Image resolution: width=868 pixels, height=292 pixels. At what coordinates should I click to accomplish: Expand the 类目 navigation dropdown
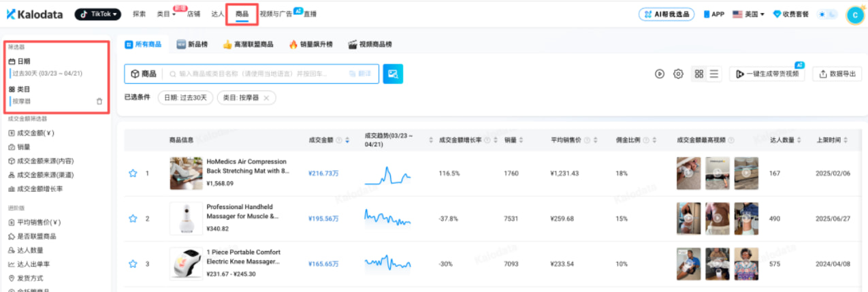[x=166, y=14]
